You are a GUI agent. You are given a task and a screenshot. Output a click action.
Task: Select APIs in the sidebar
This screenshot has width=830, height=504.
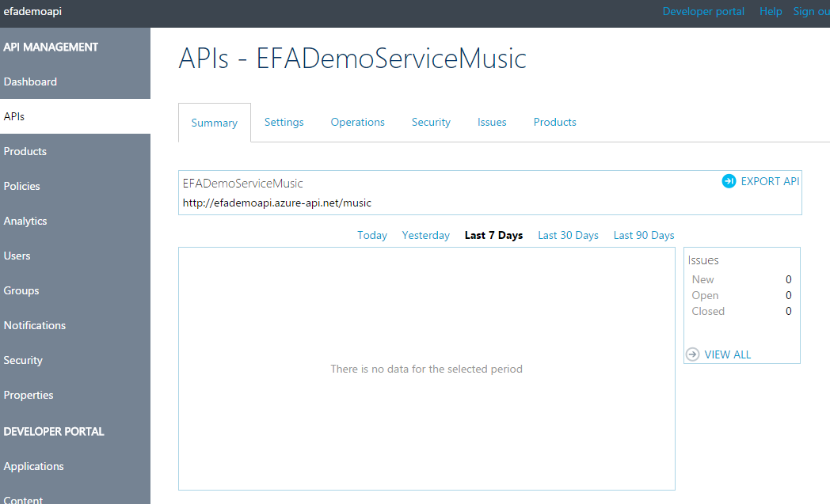tap(75, 116)
